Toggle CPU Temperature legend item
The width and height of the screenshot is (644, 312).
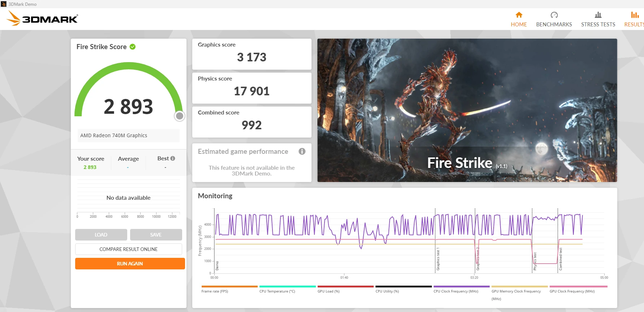[x=287, y=289]
